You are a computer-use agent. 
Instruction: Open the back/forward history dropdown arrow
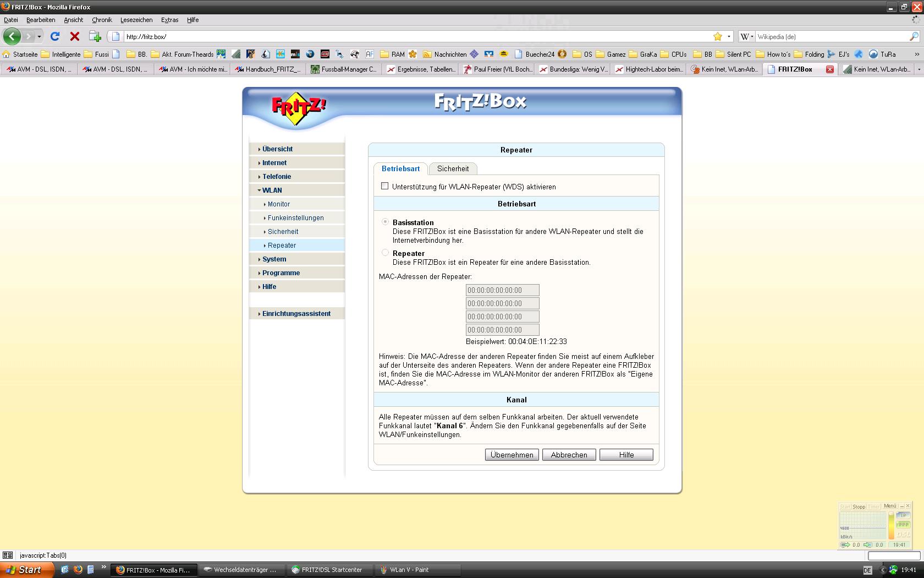tap(39, 37)
